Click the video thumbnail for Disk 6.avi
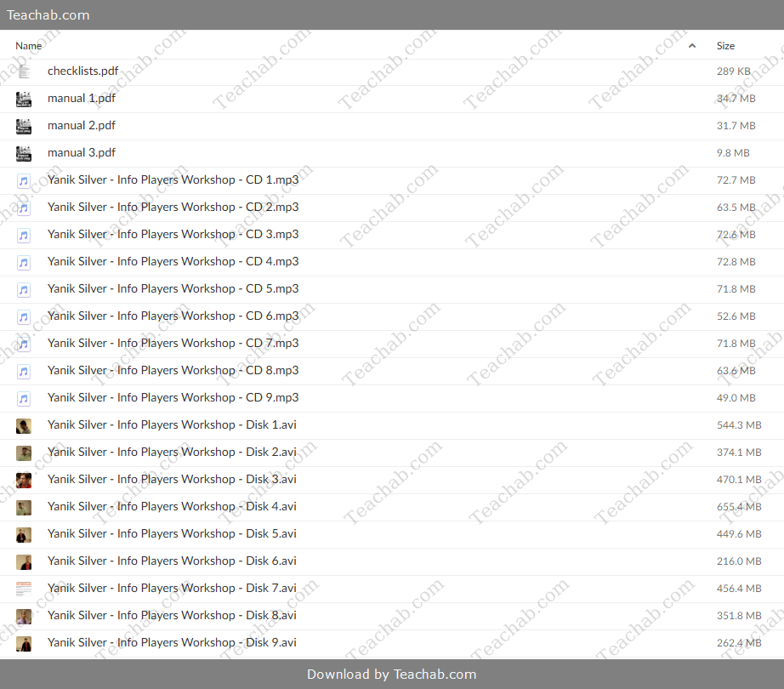 pyautogui.click(x=24, y=562)
